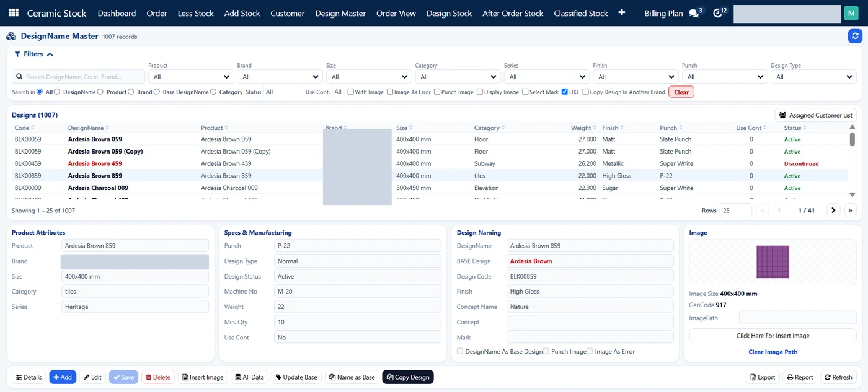Viewport: 868px width, 392px height.
Task: Click the Clear Image Path link
Action: click(x=773, y=352)
